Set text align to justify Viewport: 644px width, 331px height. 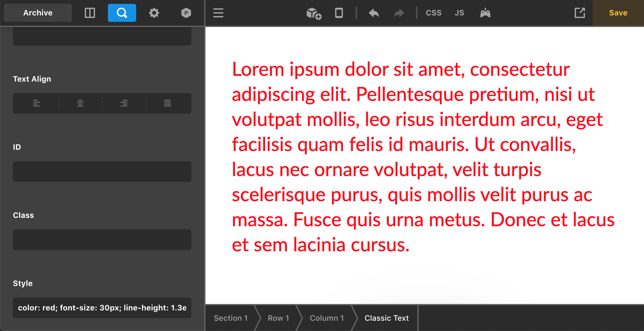click(168, 103)
